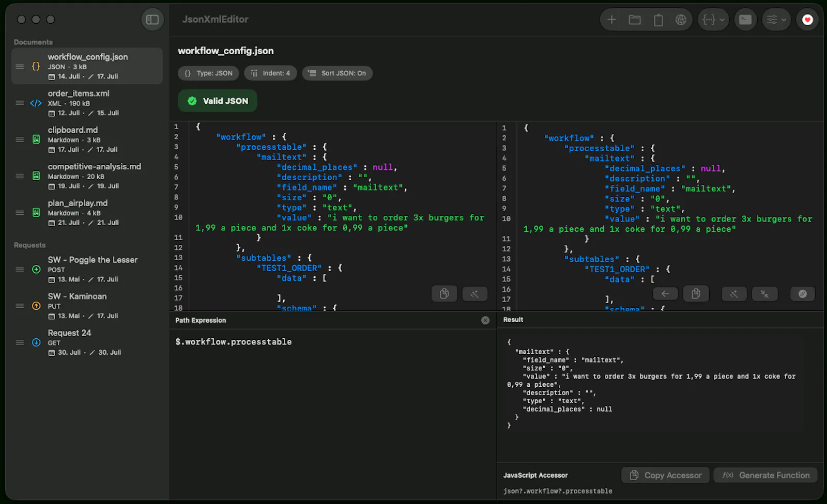
Task: Click the markdown icon beside plan_airplay.md
Action: click(36, 213)
